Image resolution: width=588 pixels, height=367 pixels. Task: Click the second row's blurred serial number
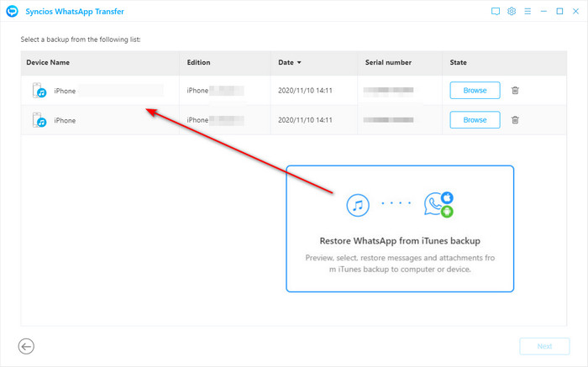pyautogui.click(x=388, y=120)
